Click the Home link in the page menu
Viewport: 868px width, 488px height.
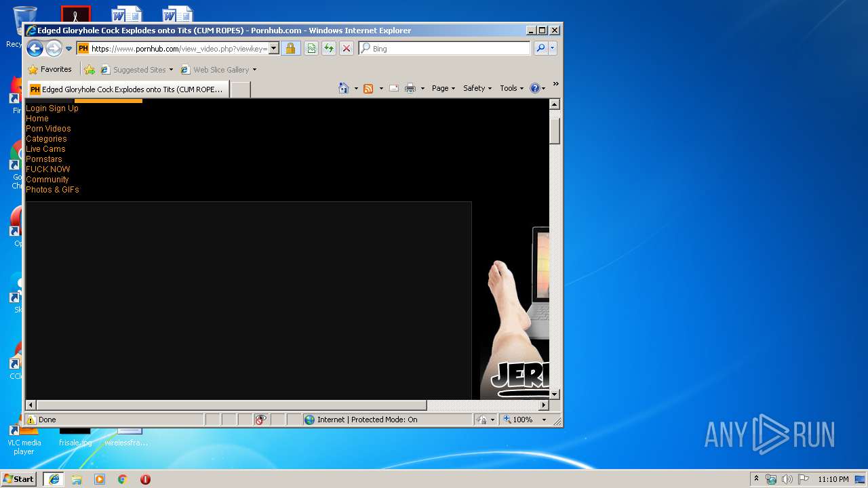pyautogui.click(x=37, y=119)
